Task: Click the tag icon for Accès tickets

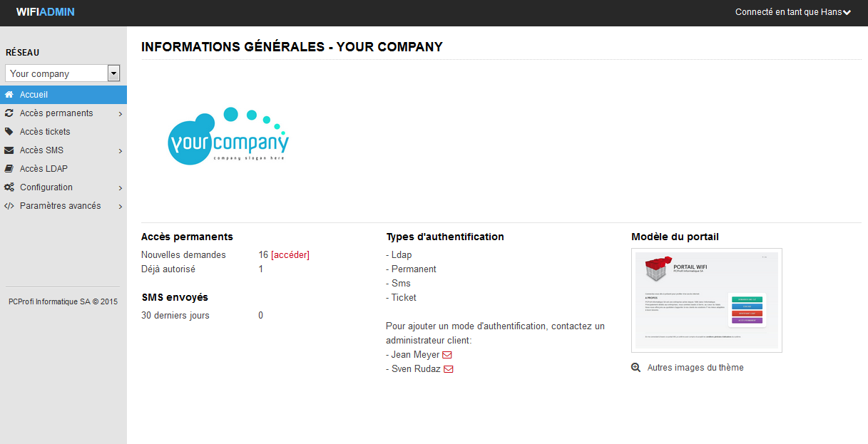Action: pos(9,132)
